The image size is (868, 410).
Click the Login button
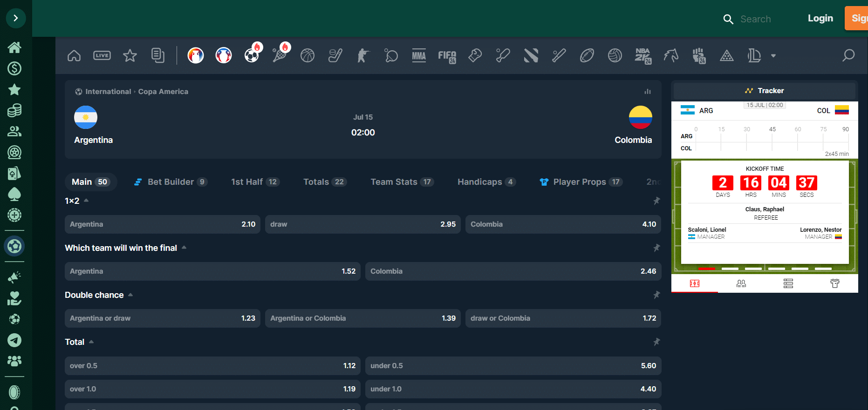820,18
